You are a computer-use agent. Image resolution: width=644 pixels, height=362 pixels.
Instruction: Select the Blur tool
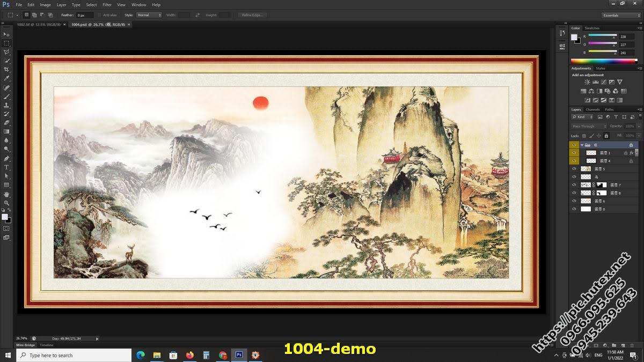click(x=6, y=141)
